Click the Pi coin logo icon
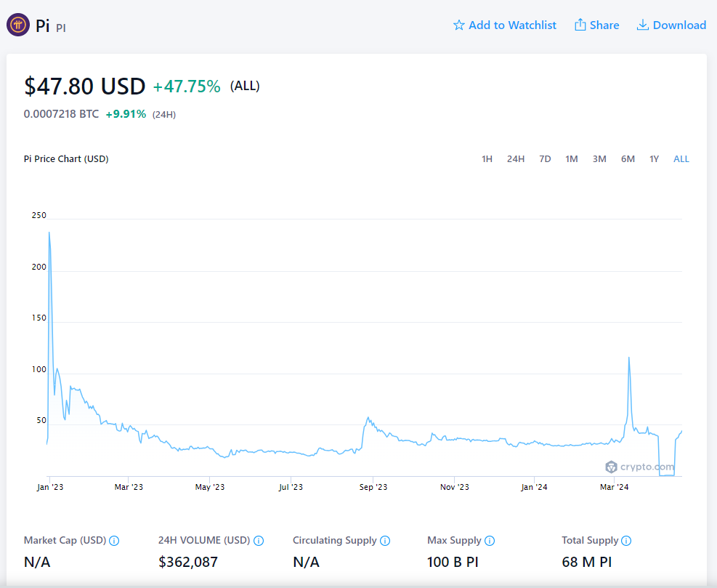717x588 pixels. click(x=18, y=25)
